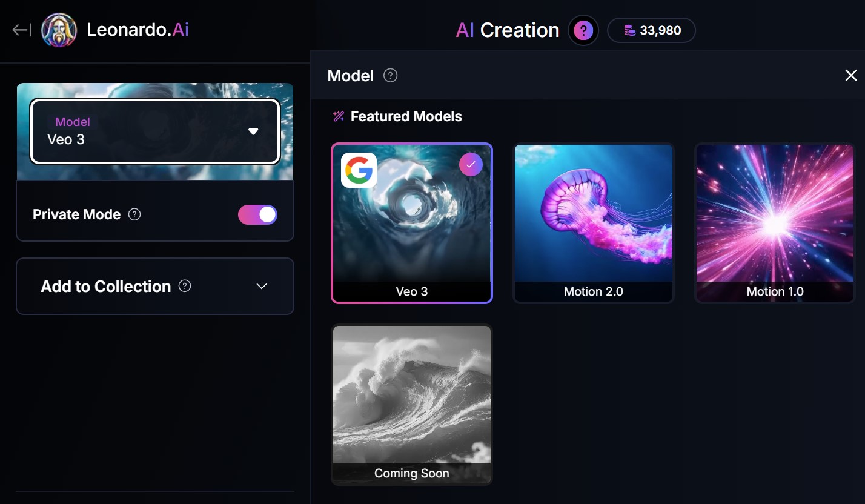Click the magic wand Featured Models icon
This screenshot has height=504, width=865.
pos(339,116)
